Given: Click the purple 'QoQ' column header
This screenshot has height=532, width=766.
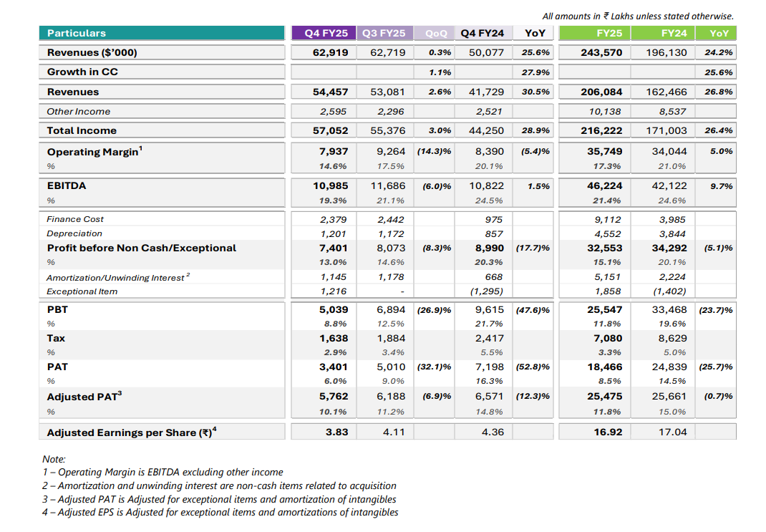Looking at the screenshot, I should point(434,33).
